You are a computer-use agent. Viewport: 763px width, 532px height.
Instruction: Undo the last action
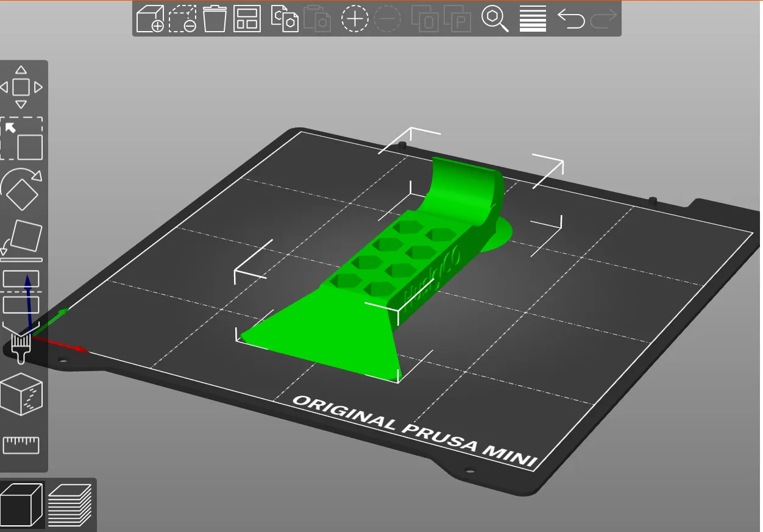[x=571, y=19]
